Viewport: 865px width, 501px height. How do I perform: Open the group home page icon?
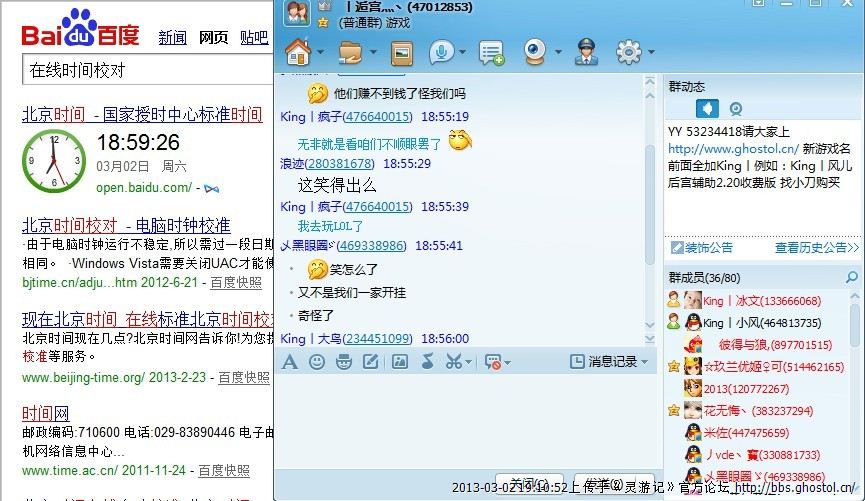pos(298,51)
